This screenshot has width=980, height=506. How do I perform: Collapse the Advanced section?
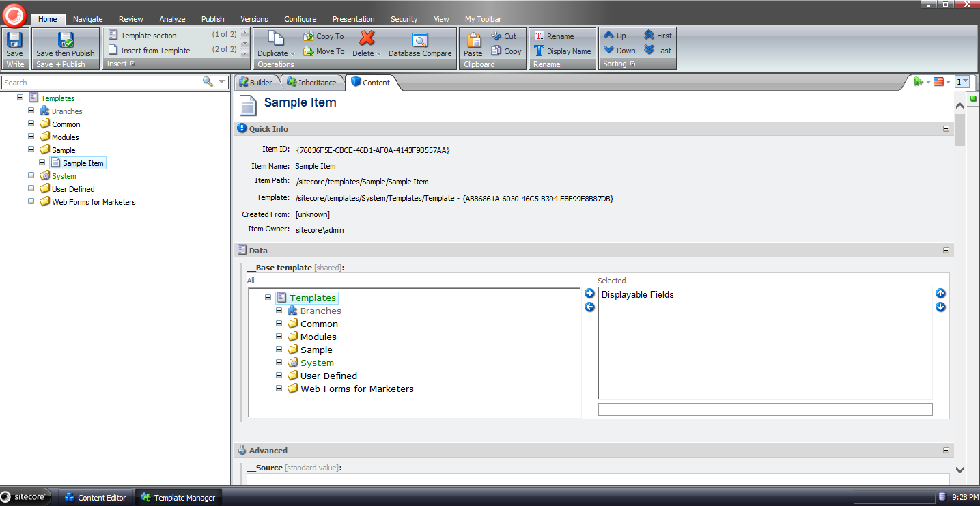(946, 451)
